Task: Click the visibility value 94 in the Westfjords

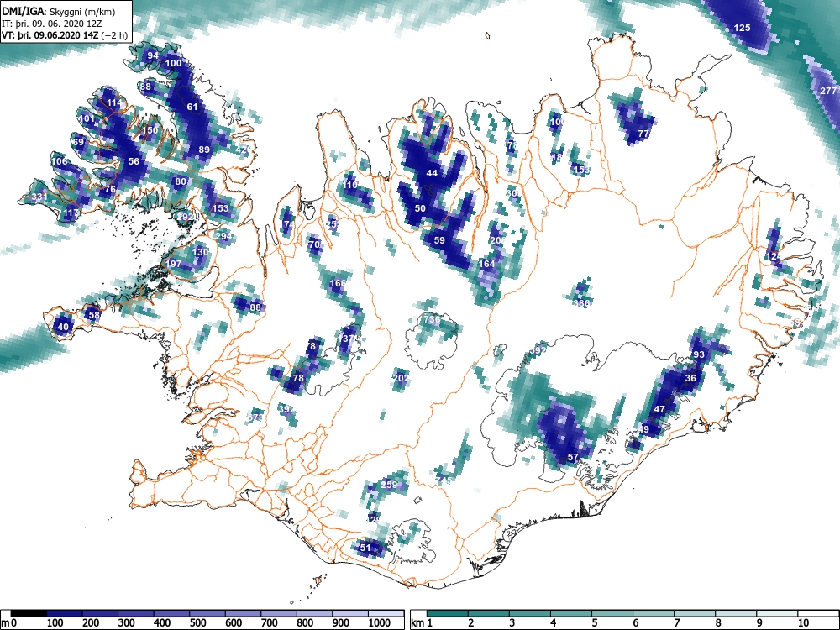Action: pyautogui.click(x=153, y=55)
